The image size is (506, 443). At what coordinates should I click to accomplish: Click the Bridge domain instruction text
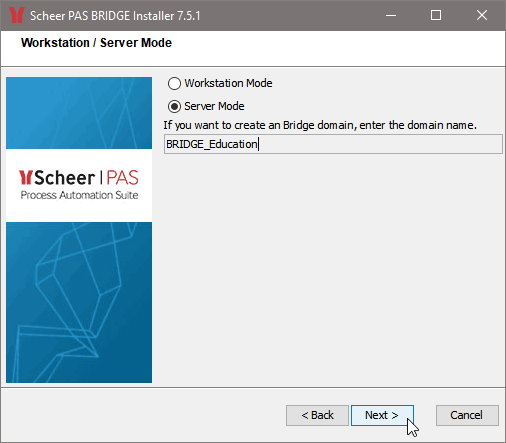[x=320, y=125]
